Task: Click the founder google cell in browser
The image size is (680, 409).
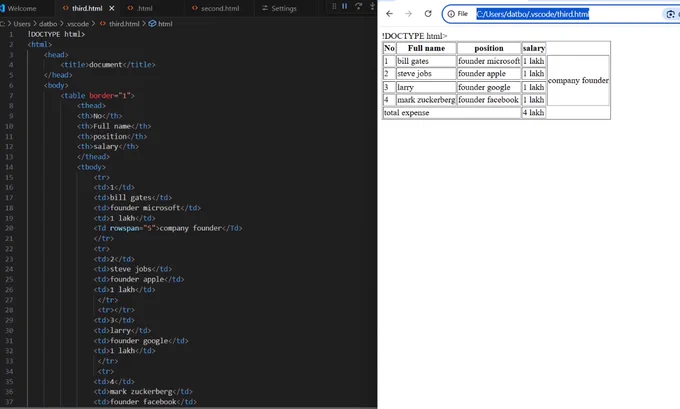Action: click(x=489, y=87)
